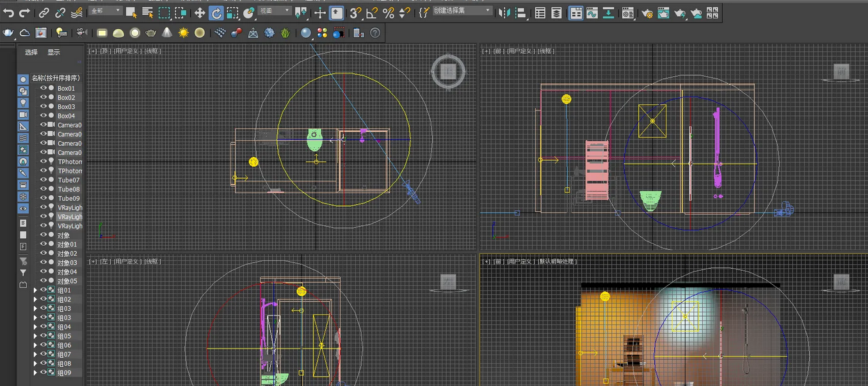The height and width of the screenshot is (386, 868).
Task: Click the ViewCube in top viewport
Action: coord(448,71)
